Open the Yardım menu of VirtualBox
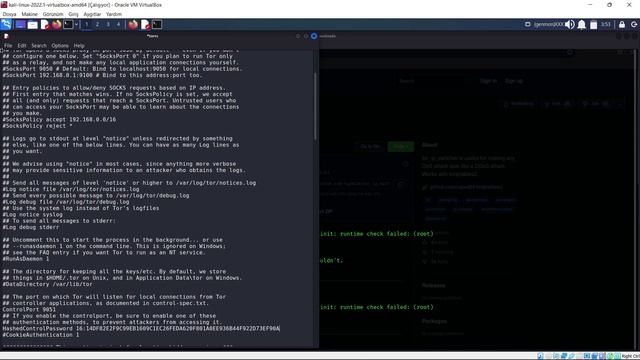 click(114, 14)
